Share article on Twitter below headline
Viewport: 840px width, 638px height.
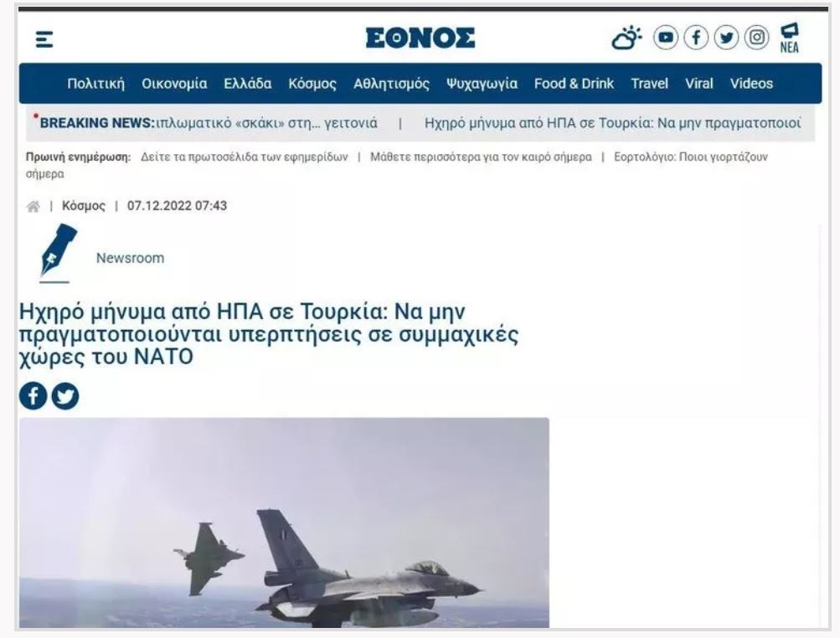pos(65,396)
